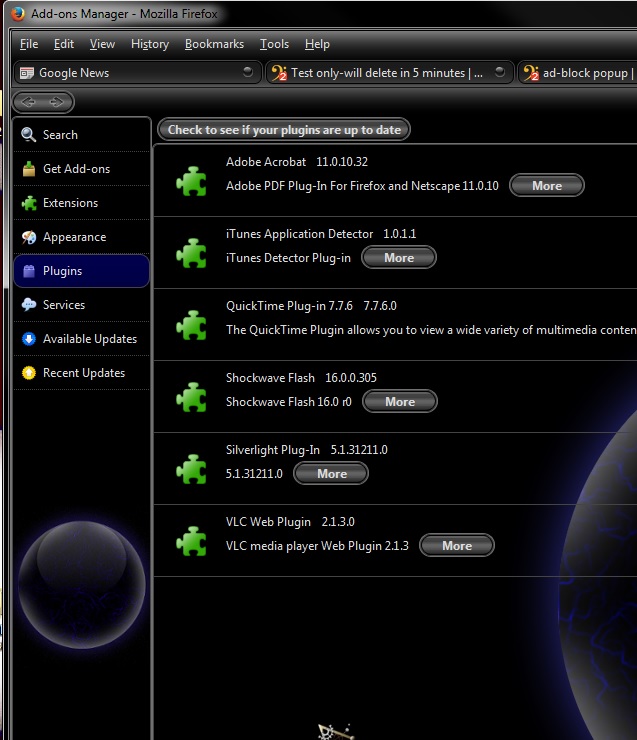Click Adobe PDF Plug-In For Firefox description
The height and width of the screenshot is (740, 637).
(362, 186)
